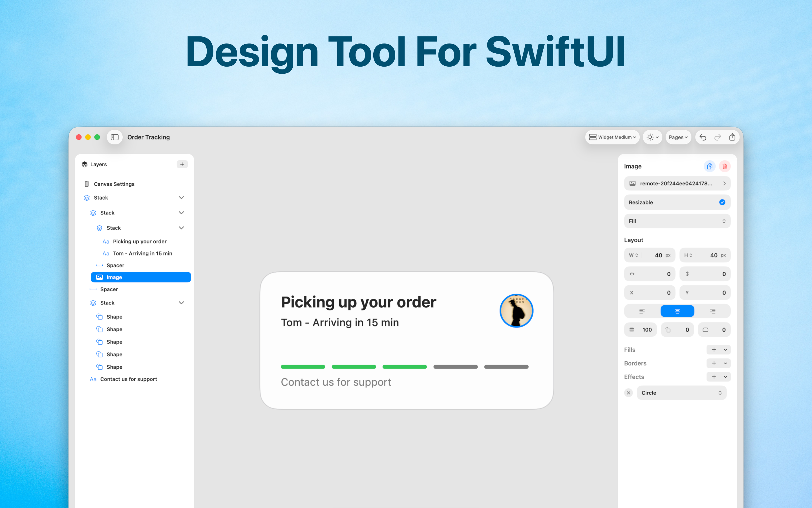Click the opacity field showing 100
Viewport: 812px width, 508px height.
(641, 330)
